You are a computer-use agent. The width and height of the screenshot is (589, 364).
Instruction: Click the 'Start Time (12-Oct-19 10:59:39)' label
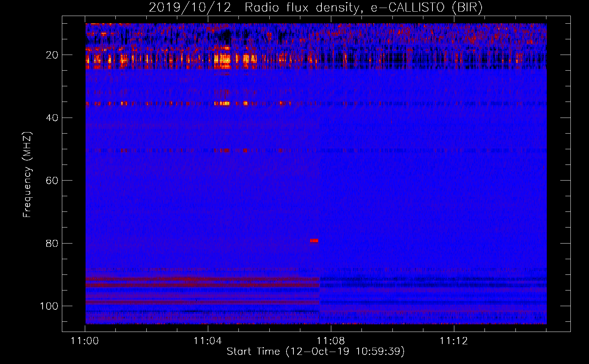click(x=316, y=352)
